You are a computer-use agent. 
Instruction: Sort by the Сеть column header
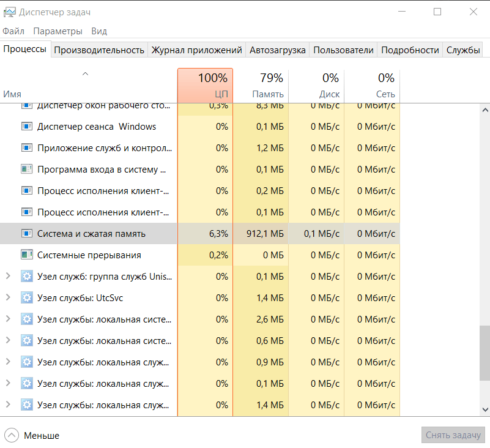372,85
